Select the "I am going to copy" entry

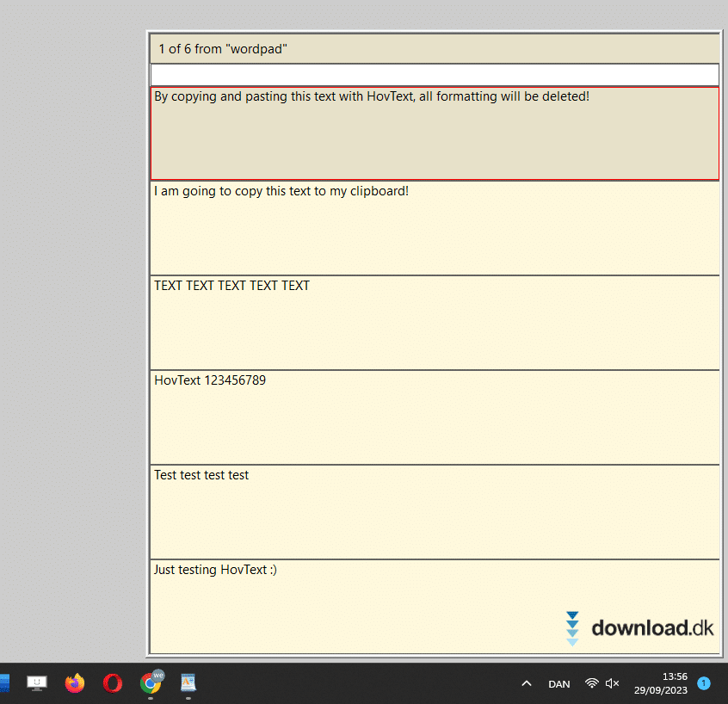click(x=435, y=228)
